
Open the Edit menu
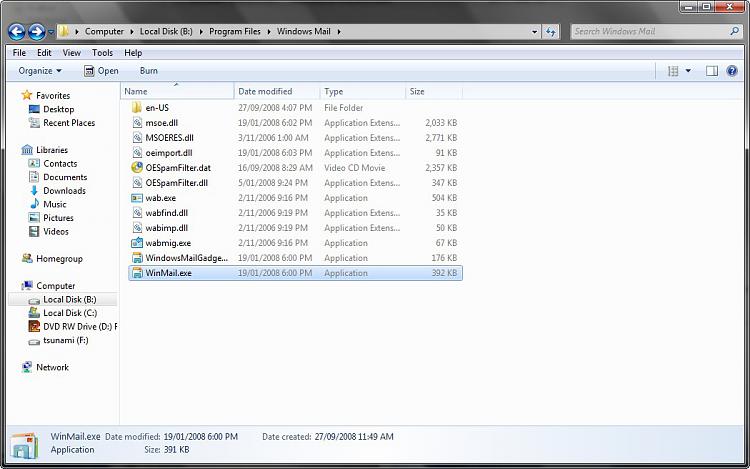point(44,53)
